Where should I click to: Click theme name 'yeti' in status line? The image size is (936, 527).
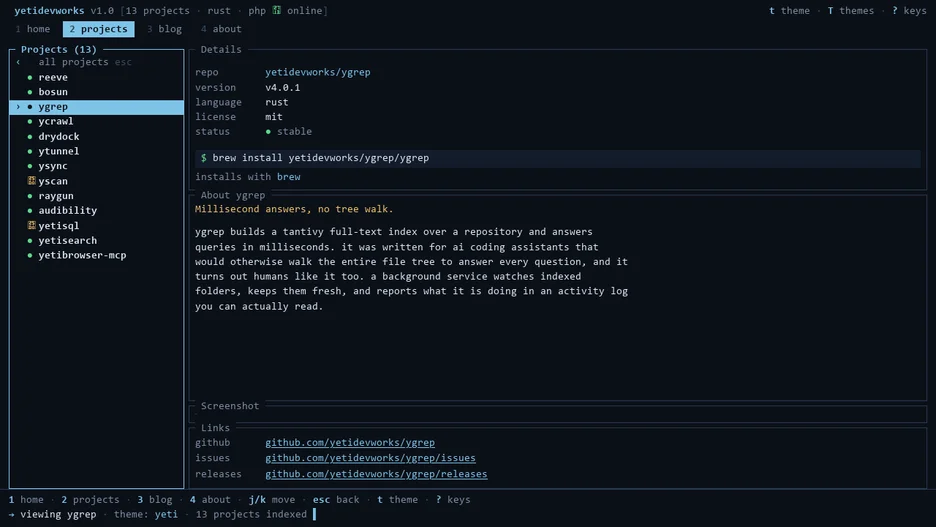coord(167,514)
